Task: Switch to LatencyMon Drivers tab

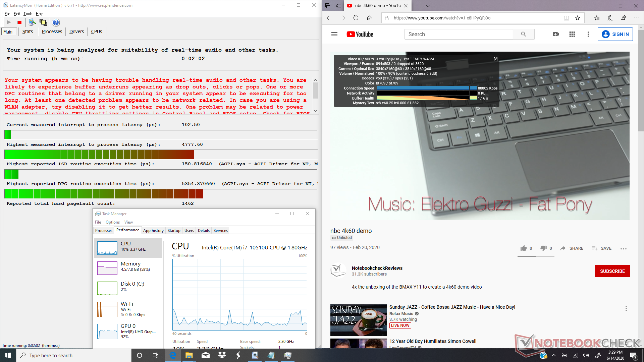Action: point(76,32)
